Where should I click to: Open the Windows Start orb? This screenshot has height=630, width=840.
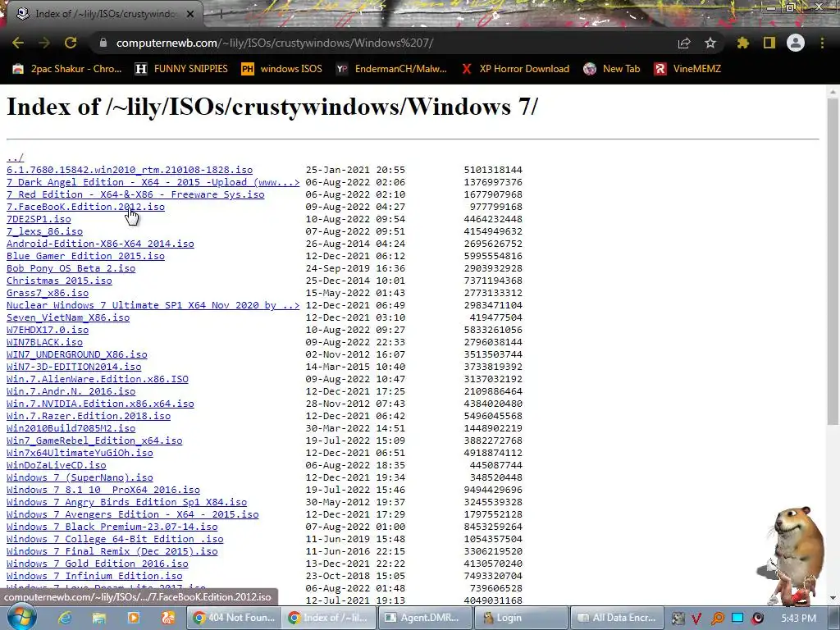pos(21,617)
